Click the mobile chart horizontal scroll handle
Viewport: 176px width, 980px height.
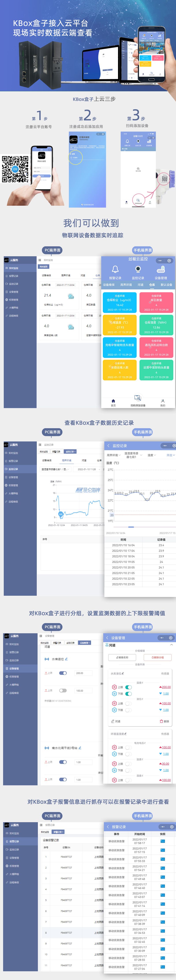[x=131, y=527]
